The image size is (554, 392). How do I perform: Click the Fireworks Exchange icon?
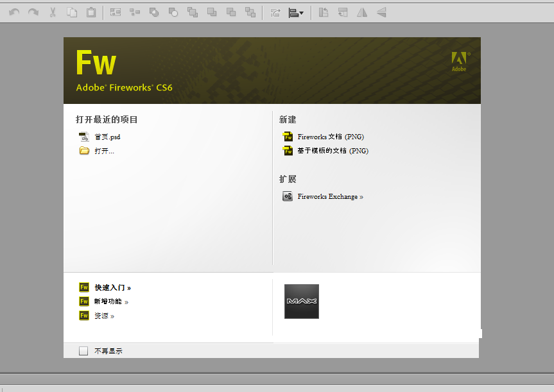click(288, 196)
